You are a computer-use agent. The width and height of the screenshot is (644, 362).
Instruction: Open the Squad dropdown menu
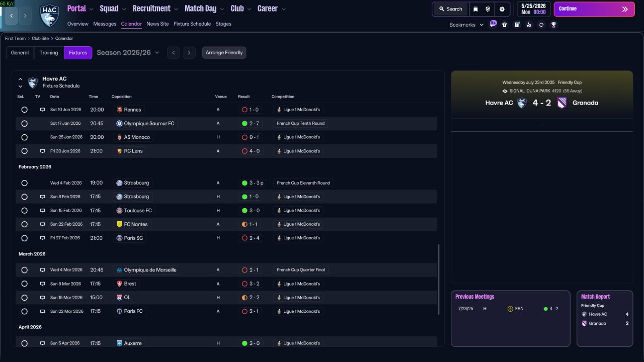[113, 9]
